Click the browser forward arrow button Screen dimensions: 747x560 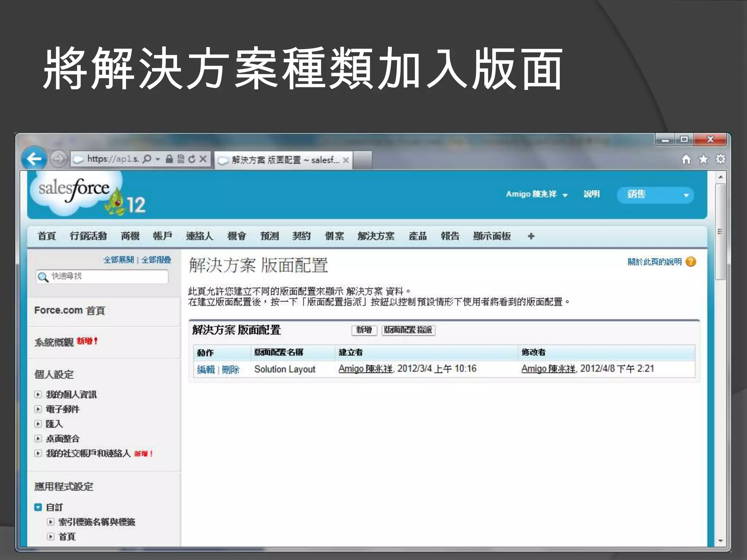point(58,159)
